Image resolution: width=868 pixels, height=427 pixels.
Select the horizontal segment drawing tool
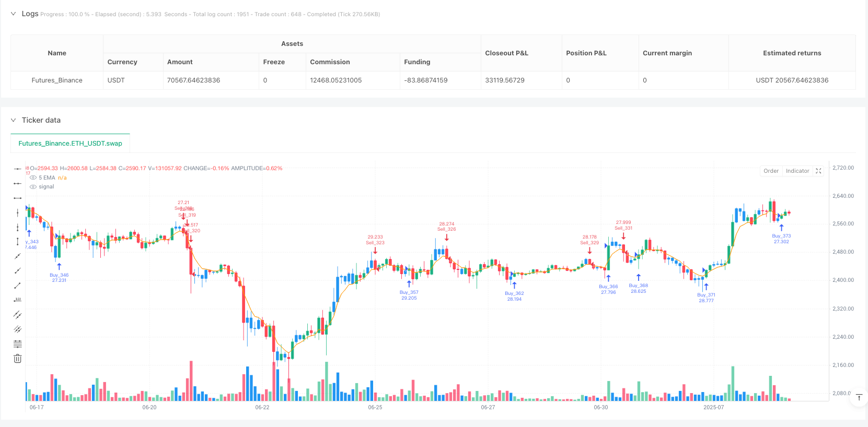coord(18,198)
